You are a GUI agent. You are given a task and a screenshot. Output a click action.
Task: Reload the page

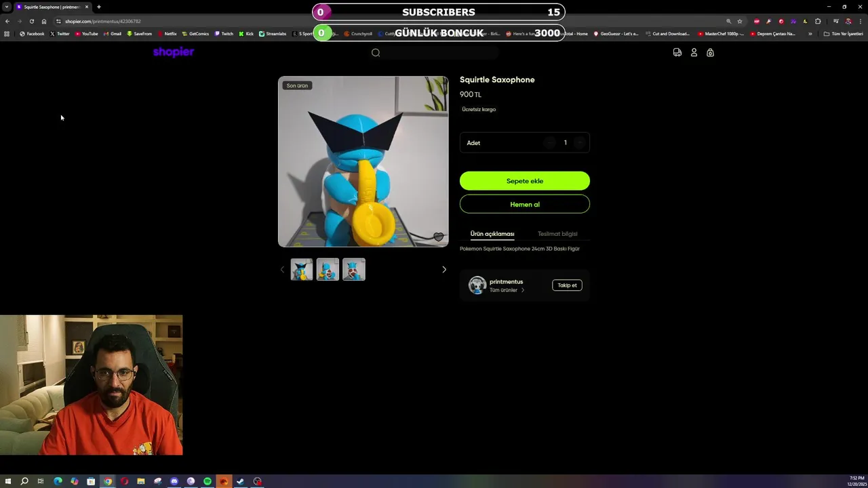31,21
